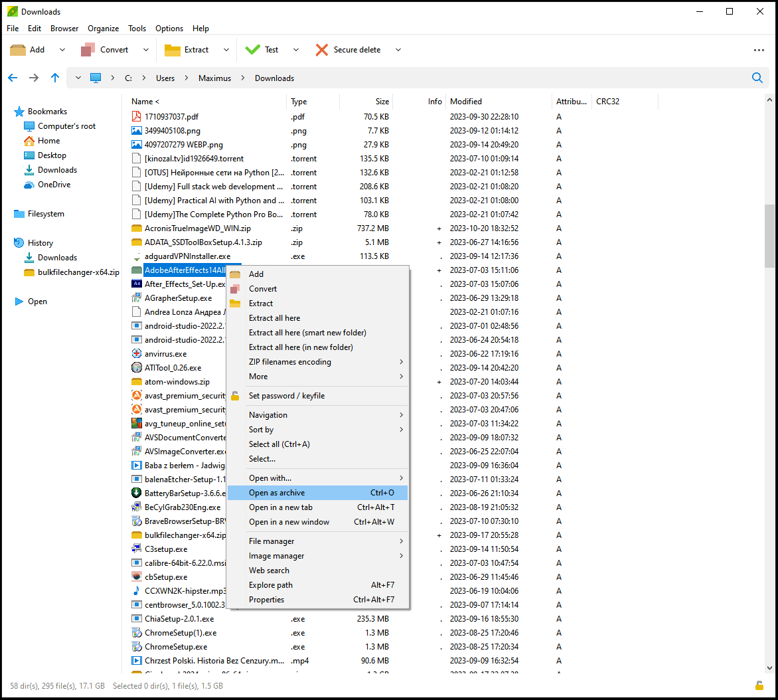Click the Filesystem folder icon

coord(19,214)
